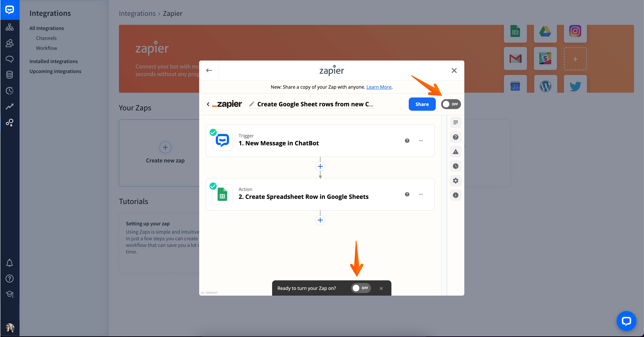Close the Zapier modal with the X
The width and height of the screenshot is (644, 337).
(454, 70)
